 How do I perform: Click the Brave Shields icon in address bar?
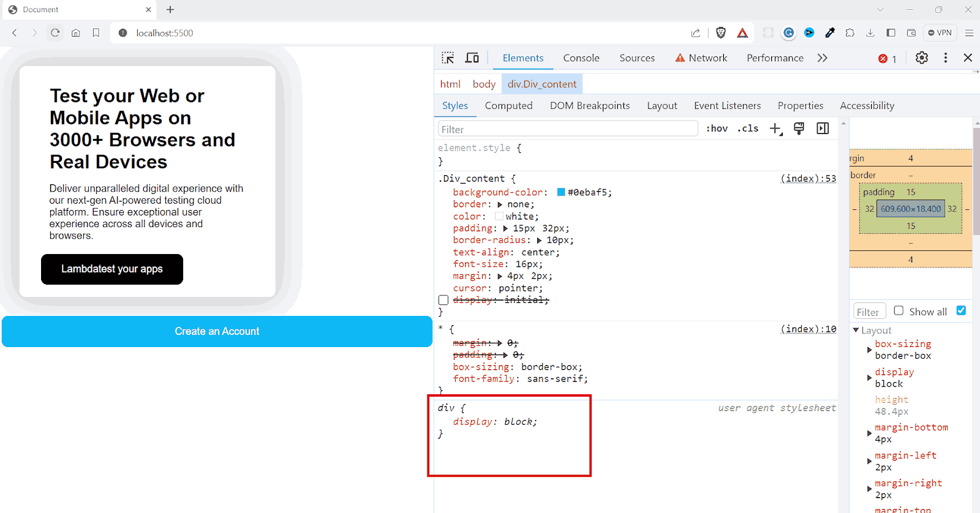click(721, 33)
